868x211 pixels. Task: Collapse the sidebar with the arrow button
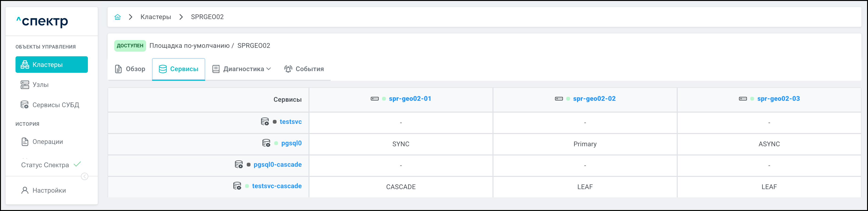[x=85, y=177]
